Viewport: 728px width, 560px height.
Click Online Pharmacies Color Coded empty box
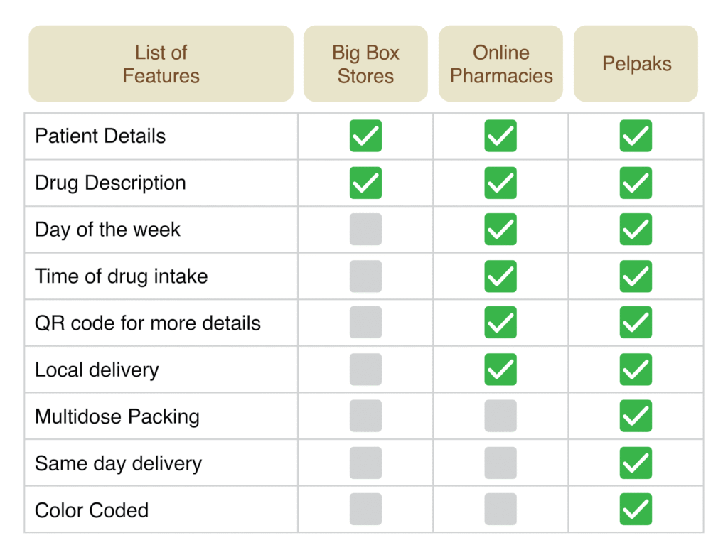coord(500,510)
